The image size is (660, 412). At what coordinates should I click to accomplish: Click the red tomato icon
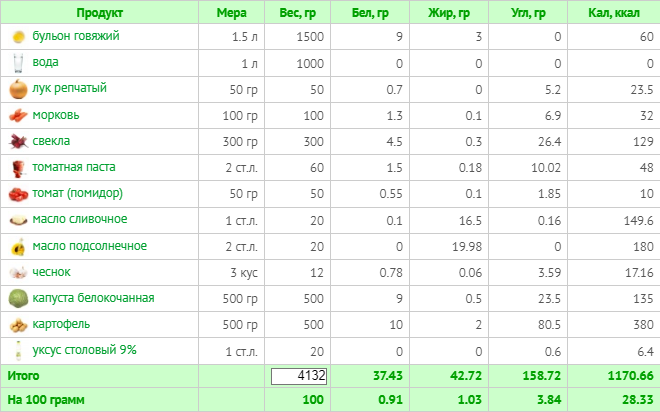(x=18, y=194)
